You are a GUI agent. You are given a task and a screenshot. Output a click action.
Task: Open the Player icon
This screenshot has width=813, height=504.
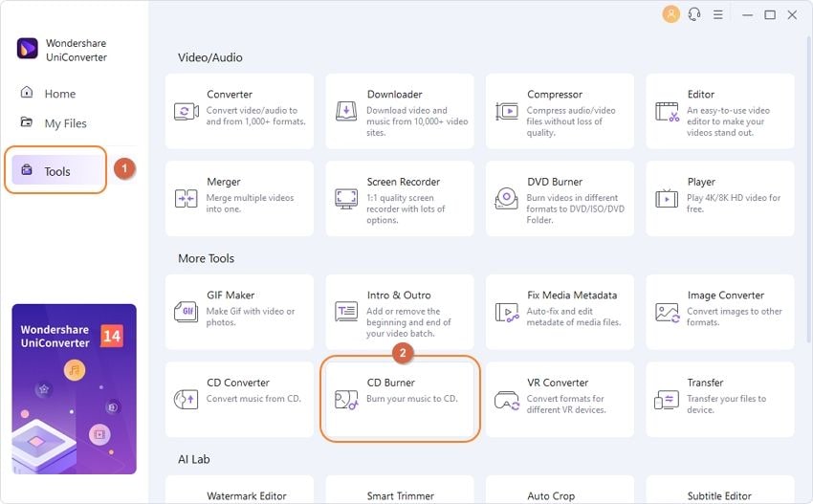pyautogui.click(x=667, y=199)
